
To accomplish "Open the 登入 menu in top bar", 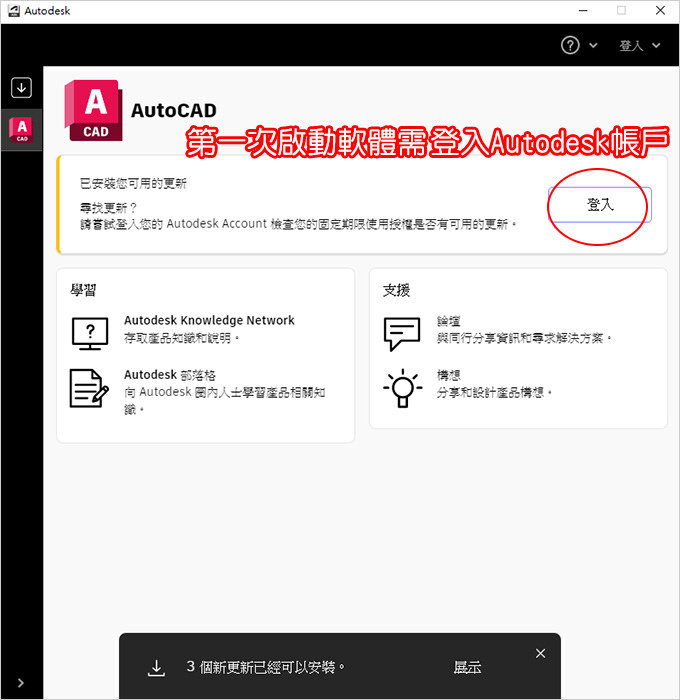I will point(631,46).
